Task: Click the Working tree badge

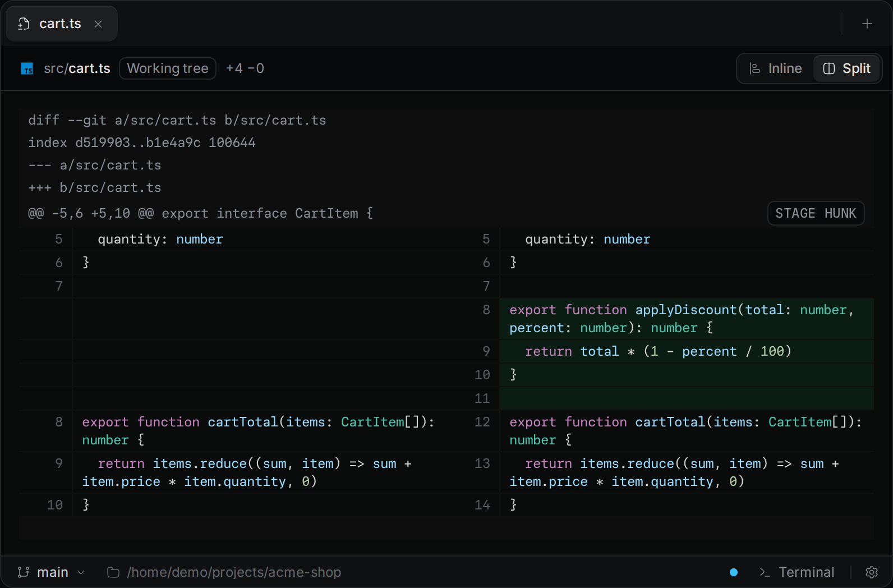Action: [168, 68]
